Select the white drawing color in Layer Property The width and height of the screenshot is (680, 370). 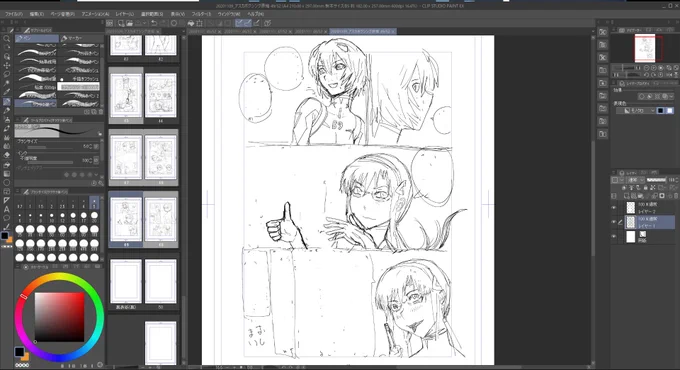[x=670, y=111]
